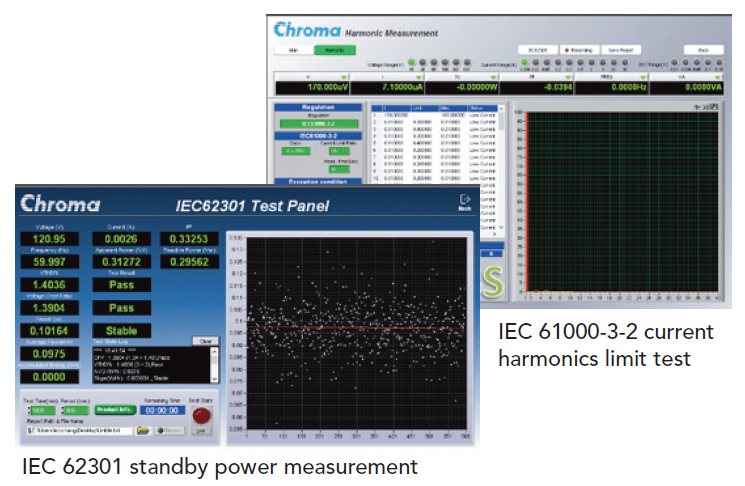
Task: Click 0.10164 Power readout
Action: point(49,331)
